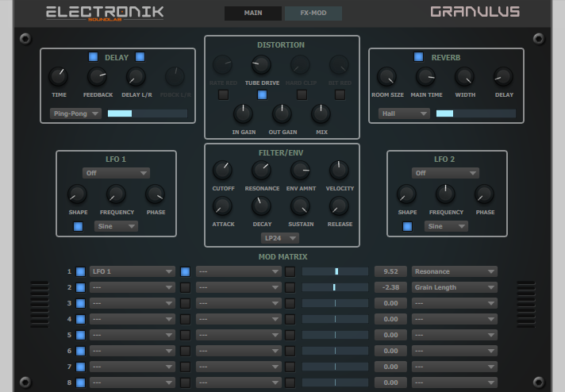Click the DELAY L/R knob
Viewport: 565px width, 392px height.
pos(136,76)
